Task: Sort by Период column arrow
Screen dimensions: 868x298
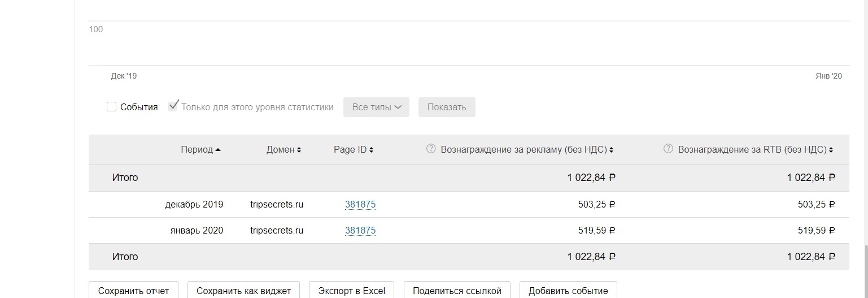Action: (218, 150)
